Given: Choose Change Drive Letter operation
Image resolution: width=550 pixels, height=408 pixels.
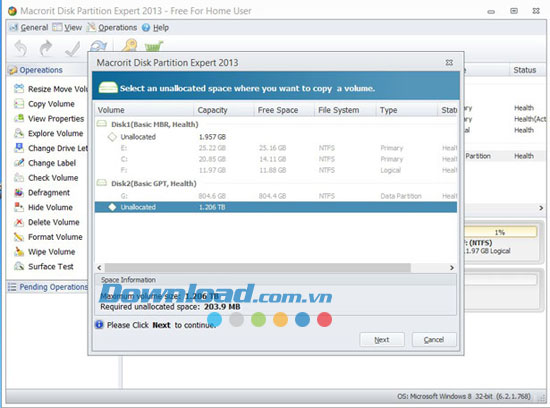Looking at the screenshot, I should (x=51, y=148).
